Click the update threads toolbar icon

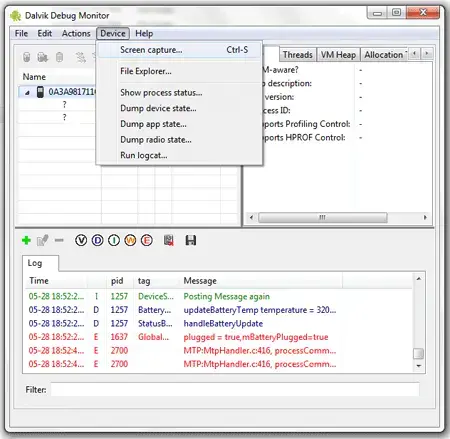point(80,57)
